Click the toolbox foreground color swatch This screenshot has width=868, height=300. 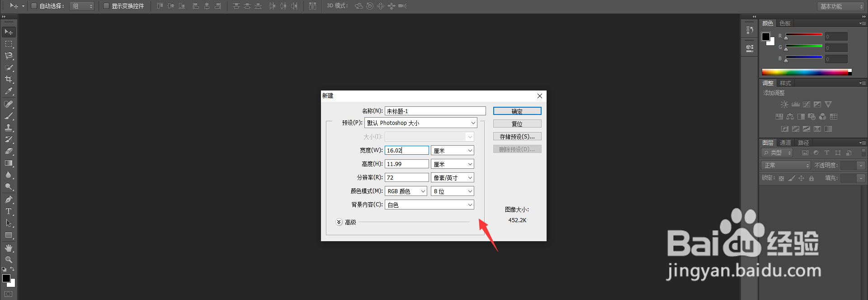coord(6,278)
